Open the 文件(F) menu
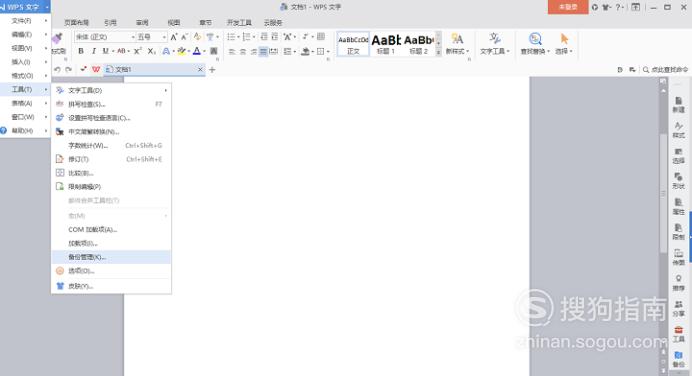Image resolution: width=692 pixels, height=376 pixels. pyautogui.click(x=25, y=21)
